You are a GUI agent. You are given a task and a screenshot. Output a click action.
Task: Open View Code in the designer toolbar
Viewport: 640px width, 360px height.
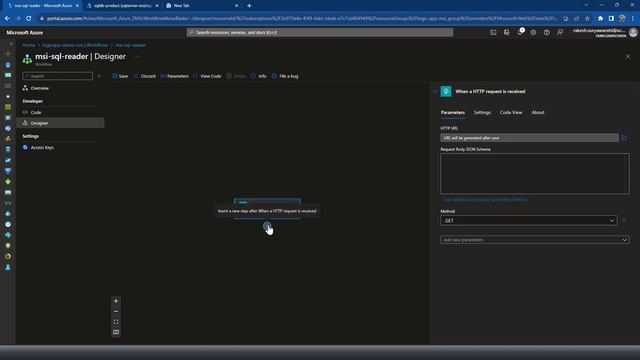coord(207,76)
